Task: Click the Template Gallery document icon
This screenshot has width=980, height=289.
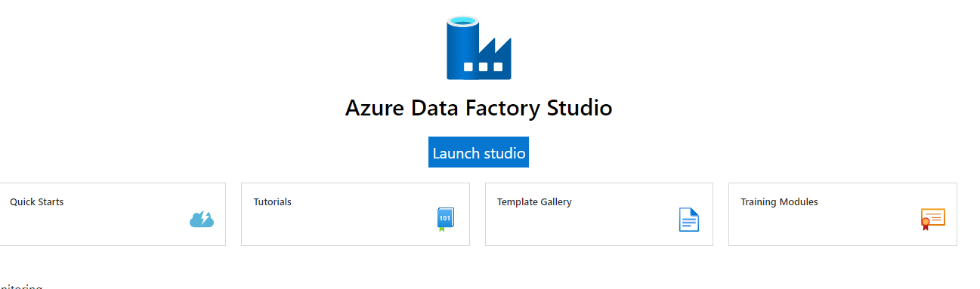Action: (x=689, y=220)
